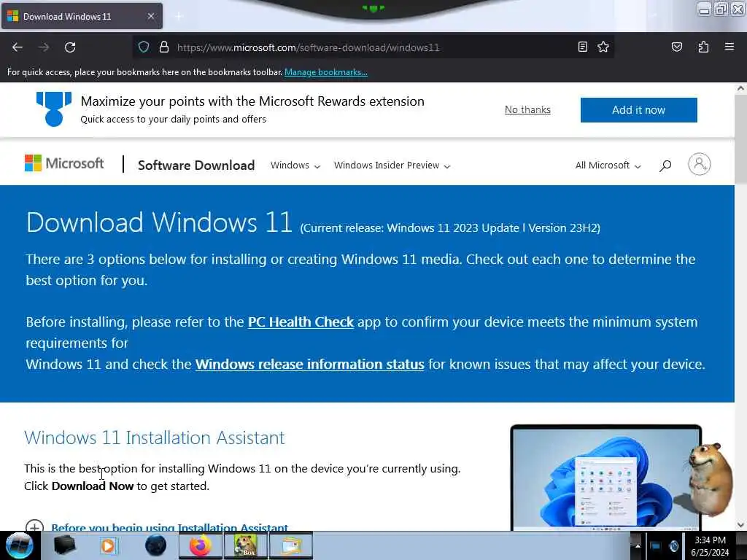
Task: Open the Windows Start orb
Action: 19,545
